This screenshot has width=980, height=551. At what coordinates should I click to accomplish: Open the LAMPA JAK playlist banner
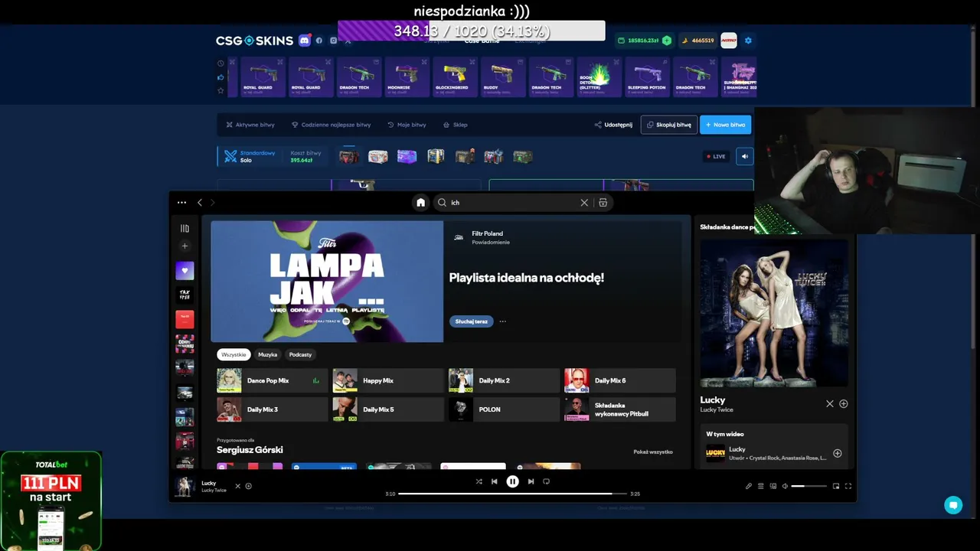coord(327,282)
